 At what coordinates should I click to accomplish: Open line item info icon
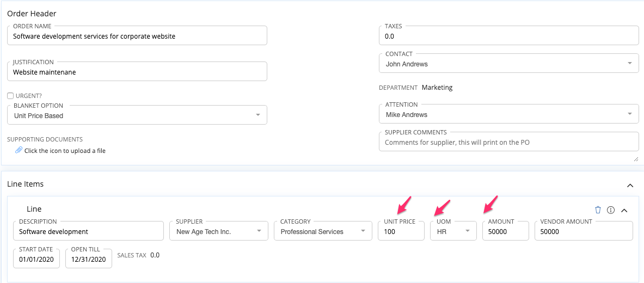point(611,210)
